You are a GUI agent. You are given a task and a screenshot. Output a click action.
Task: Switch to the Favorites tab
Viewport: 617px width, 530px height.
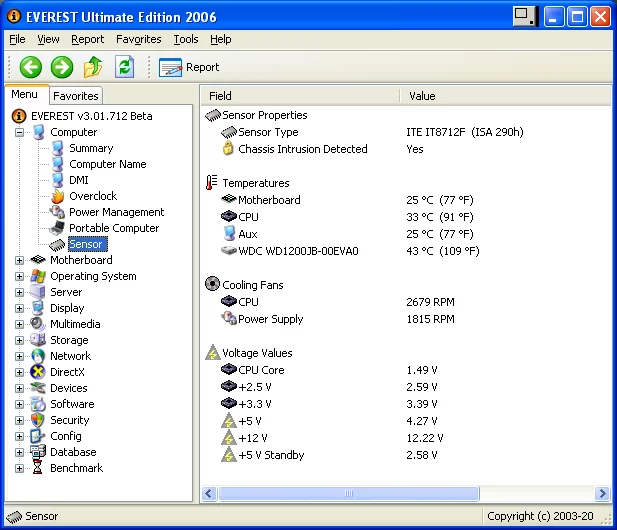tap(76, 96)
